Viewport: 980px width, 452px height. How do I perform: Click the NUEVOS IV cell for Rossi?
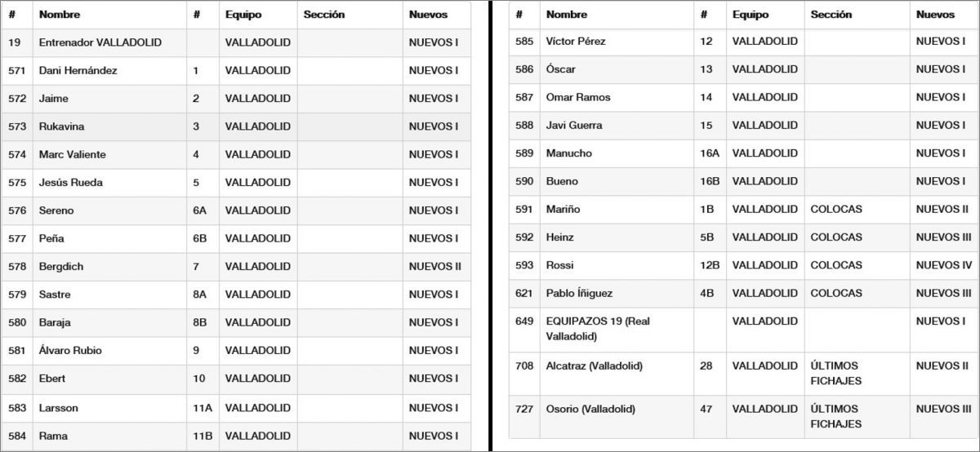[x=944, y=265]
